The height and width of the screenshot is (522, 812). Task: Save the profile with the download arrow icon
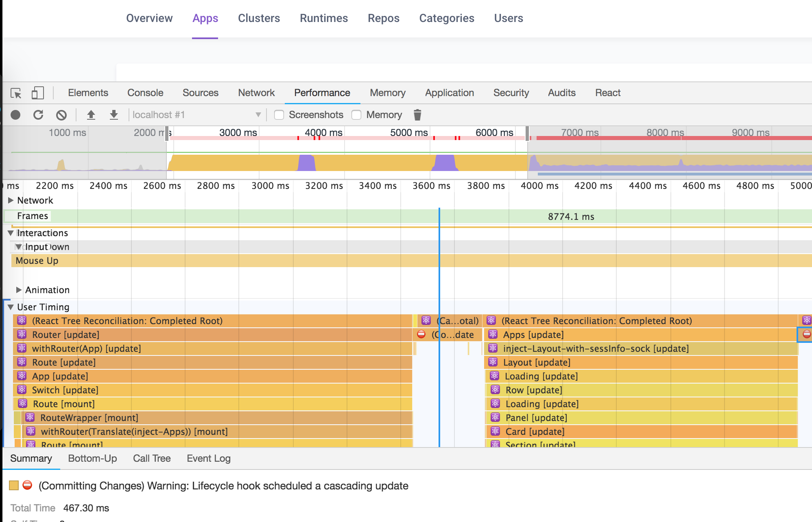pyautogui.click(x=114, y=115)
